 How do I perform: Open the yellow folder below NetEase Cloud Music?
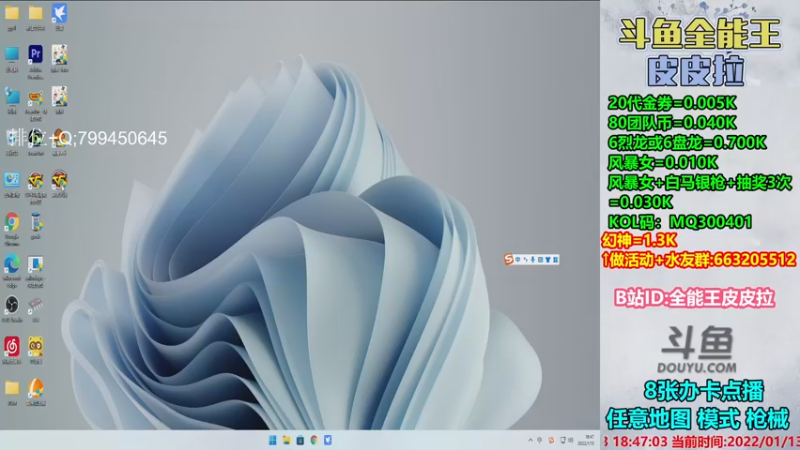click(x=12, y=389)
